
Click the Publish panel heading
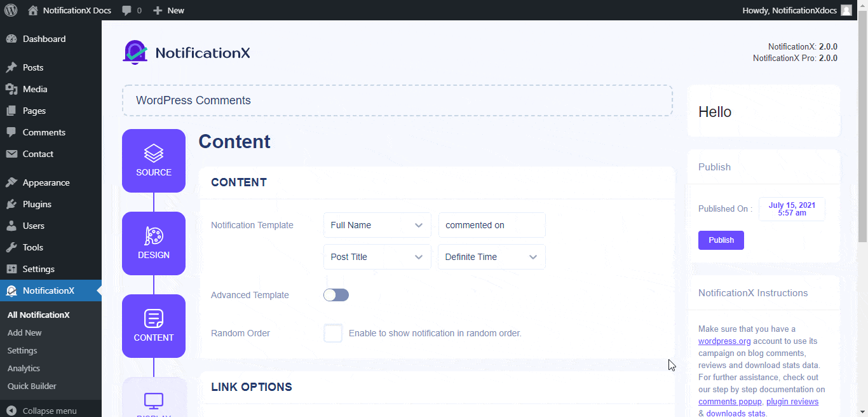pyautogui.click(x=714, y=167)
